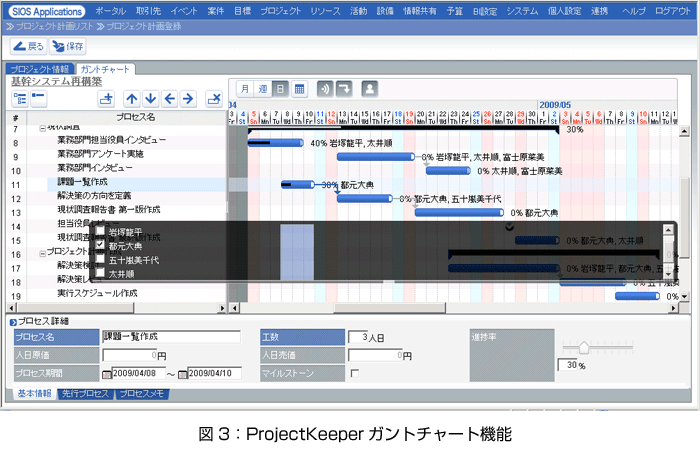Switch Gantt scale to day (日) view
Viewport: 700px width, 450px height.
coord(280,89)
